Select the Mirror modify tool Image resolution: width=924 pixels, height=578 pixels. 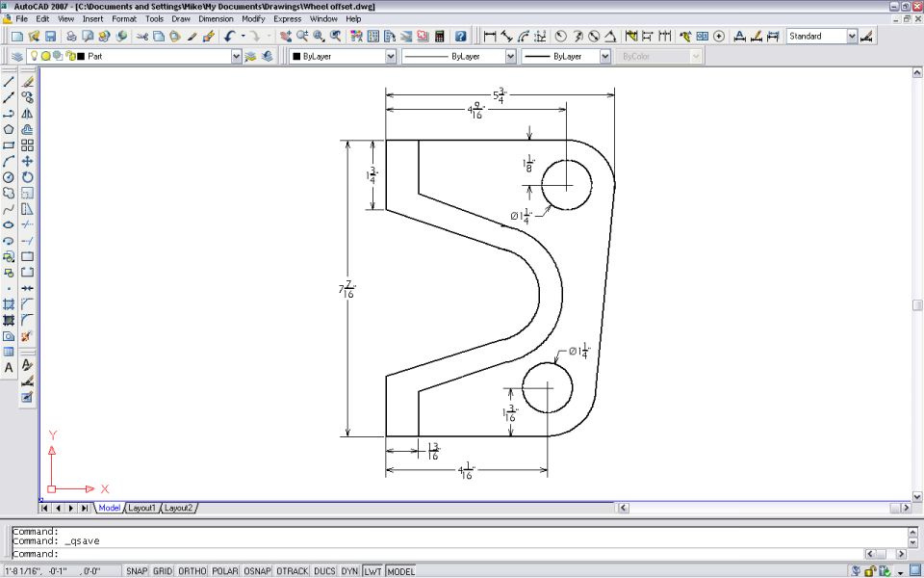tap(27, 114)
